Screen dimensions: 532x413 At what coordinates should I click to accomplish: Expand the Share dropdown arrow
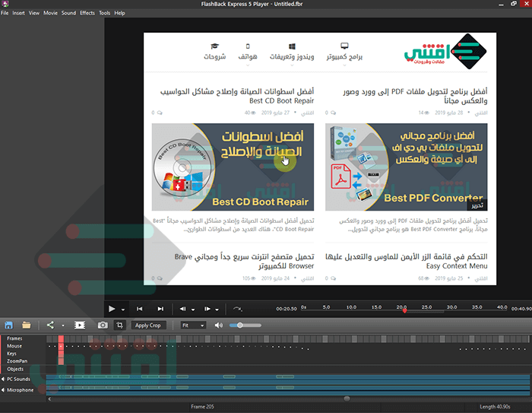(x=63, y=326)
